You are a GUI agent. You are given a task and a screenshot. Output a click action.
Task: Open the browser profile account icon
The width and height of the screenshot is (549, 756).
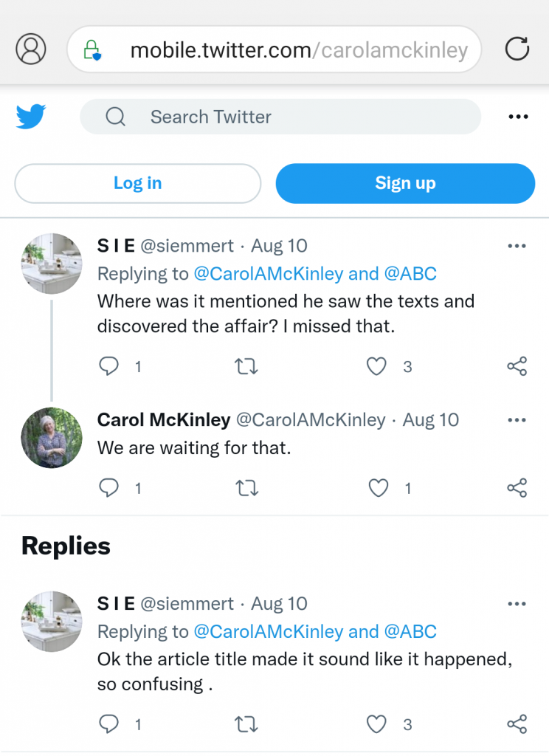(31, 49)
